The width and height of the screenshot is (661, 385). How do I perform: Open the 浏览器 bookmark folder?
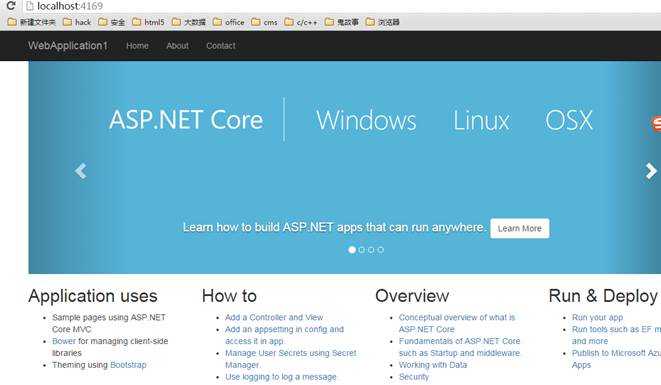382,22
